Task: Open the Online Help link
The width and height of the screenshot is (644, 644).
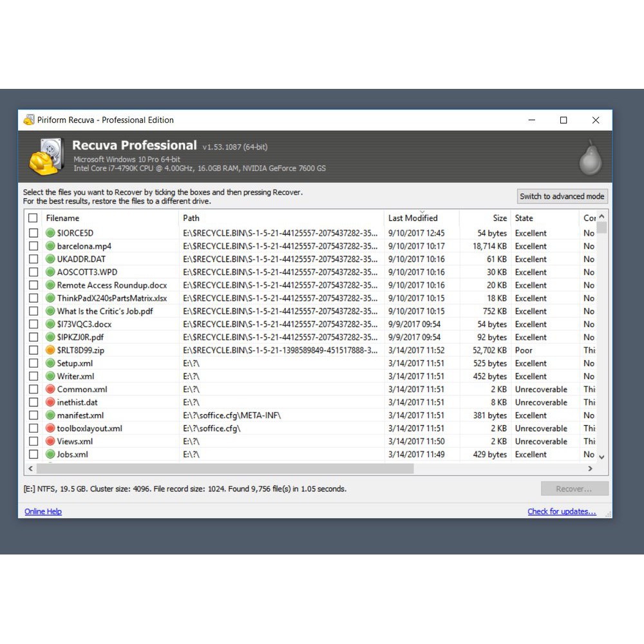Action: click(43, 511)
